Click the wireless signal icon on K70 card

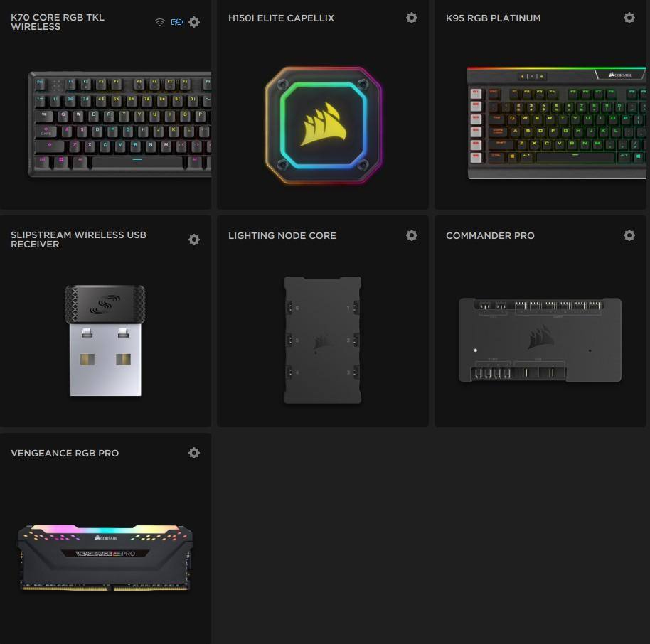point(159,22)
